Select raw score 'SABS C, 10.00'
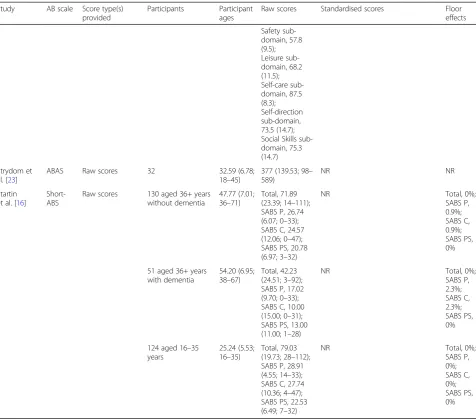The width and height of the screenshot is (476, 420). 283,307
